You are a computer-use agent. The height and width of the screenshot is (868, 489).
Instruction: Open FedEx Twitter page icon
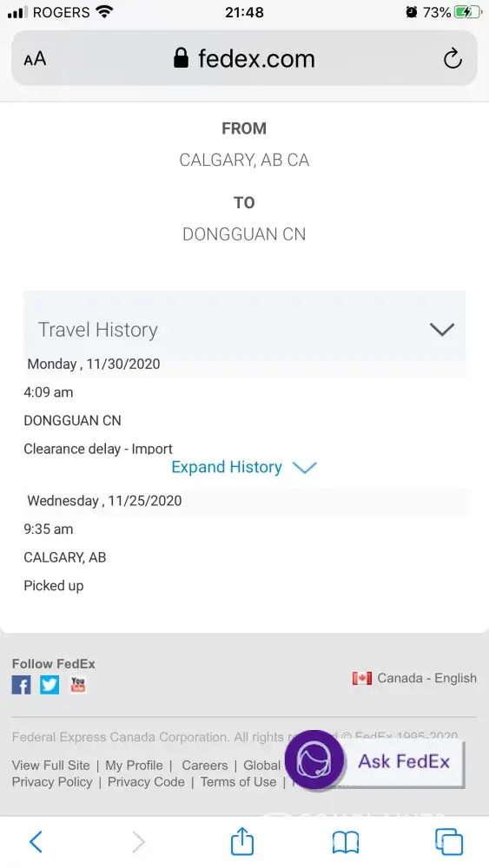coord(50,686)
